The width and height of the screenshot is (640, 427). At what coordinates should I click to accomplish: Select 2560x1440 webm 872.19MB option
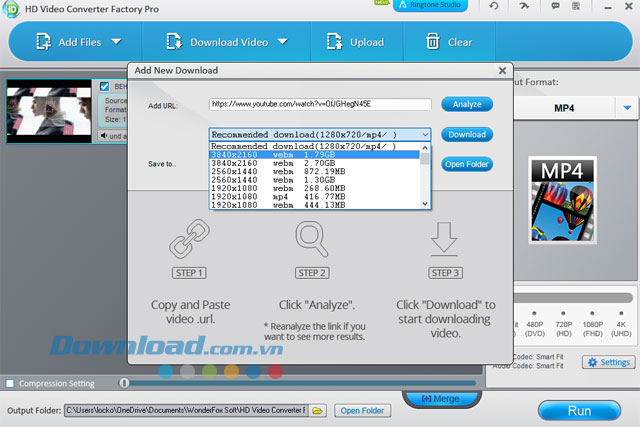pos(315,171)
